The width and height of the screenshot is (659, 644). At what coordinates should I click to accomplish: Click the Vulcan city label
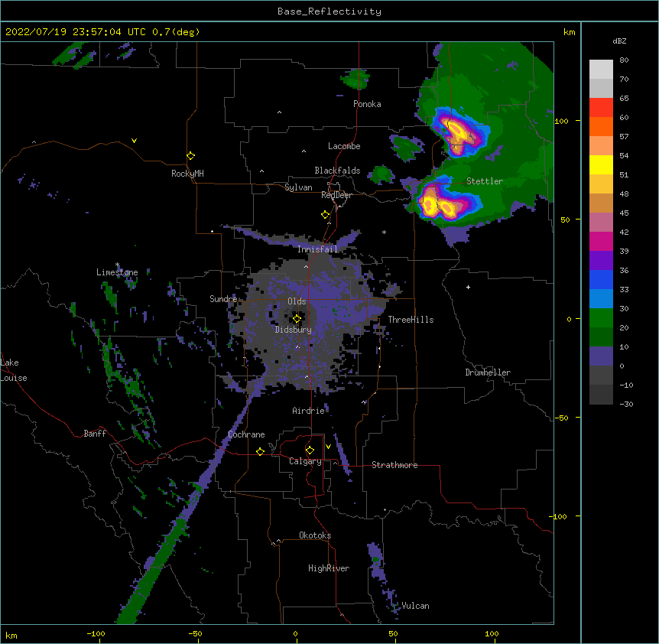click(415, 606)
